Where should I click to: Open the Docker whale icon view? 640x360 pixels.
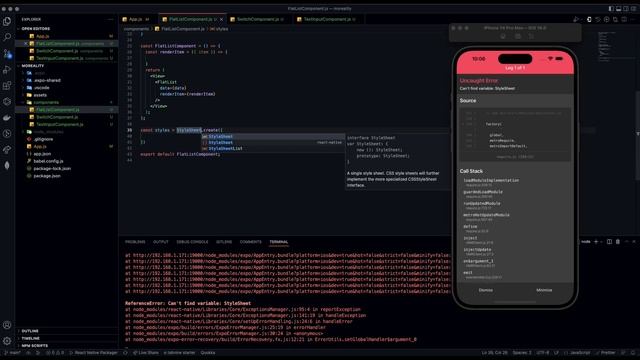7,118
